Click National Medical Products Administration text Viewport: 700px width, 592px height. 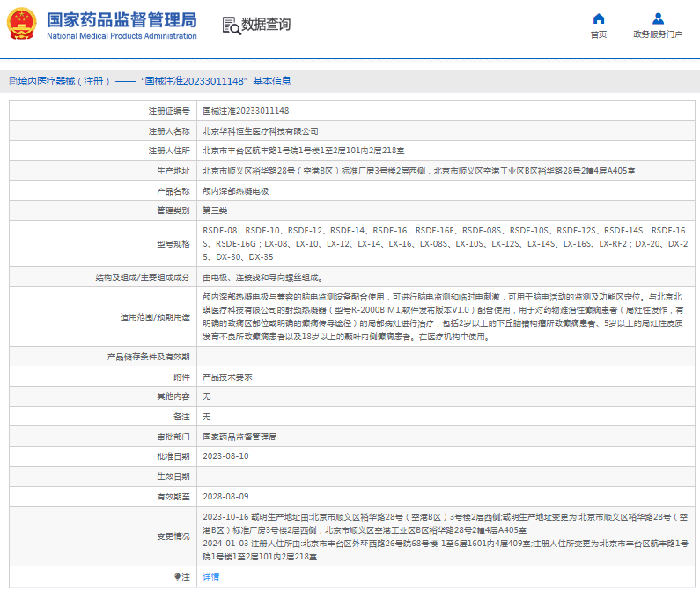coord(122,36)
